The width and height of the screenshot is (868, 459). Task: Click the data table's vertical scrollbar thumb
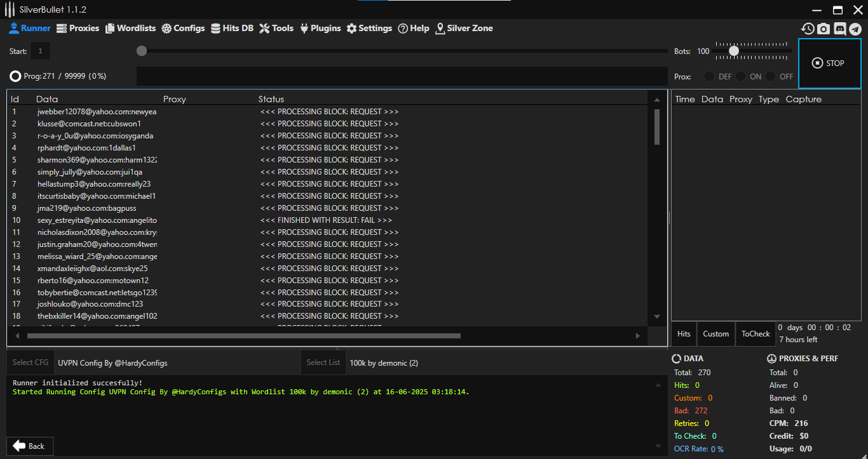[x=657, y=127]
